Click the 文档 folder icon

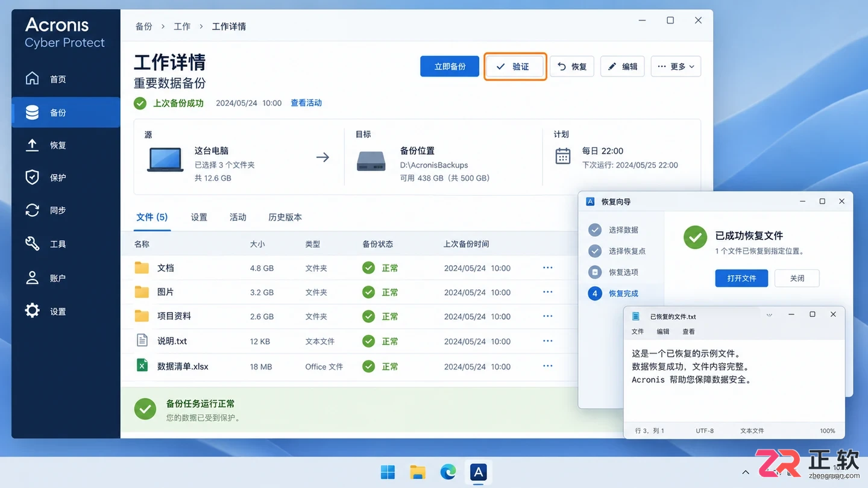pyautogui.click(x=142, y=267)
